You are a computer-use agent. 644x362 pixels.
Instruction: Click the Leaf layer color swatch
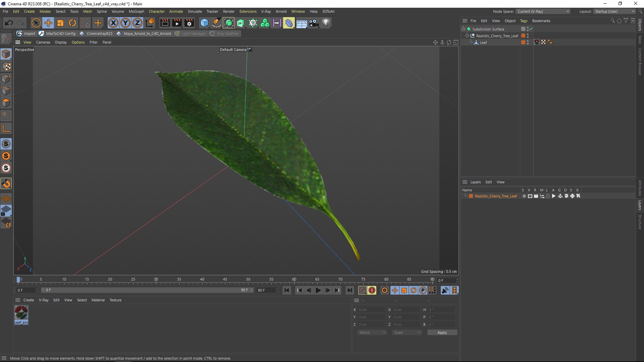pyautogui.click(x=523, y=43)
